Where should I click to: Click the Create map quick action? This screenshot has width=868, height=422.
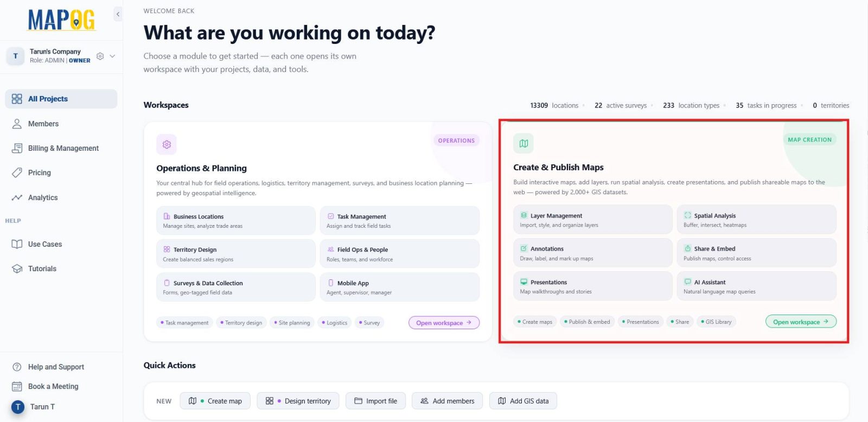pyautogui.click(x=215, y=401)
